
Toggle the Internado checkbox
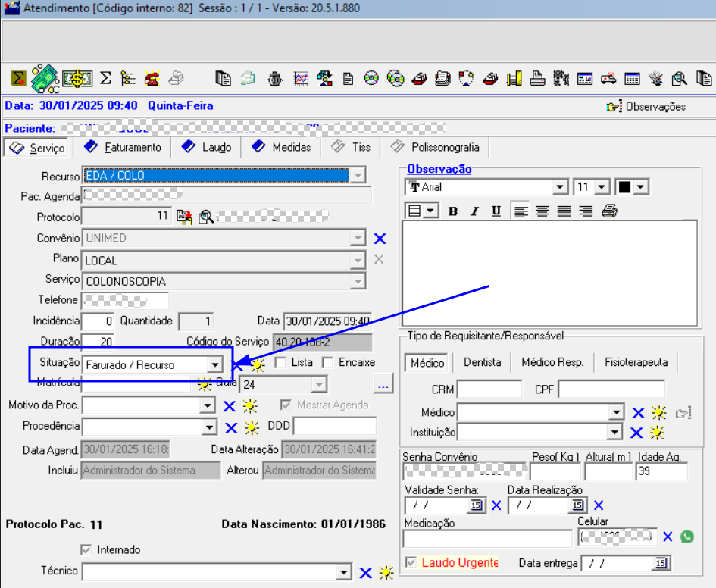86,549
